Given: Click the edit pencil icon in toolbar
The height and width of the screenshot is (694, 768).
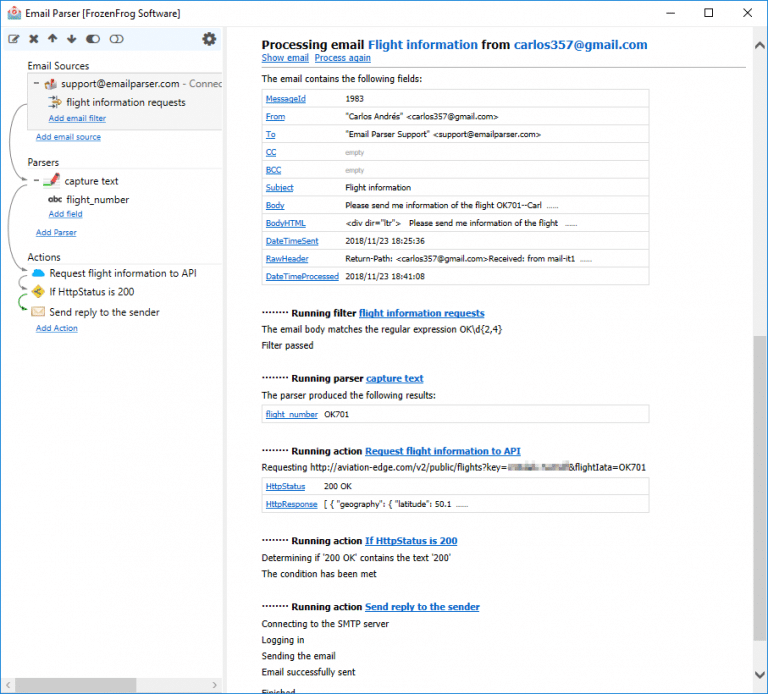Looking at the screenshot, I should (14, 39).
